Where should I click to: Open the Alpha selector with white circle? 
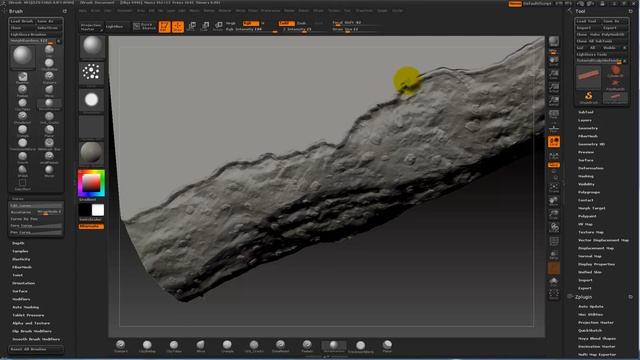click(x=91, y=100)
